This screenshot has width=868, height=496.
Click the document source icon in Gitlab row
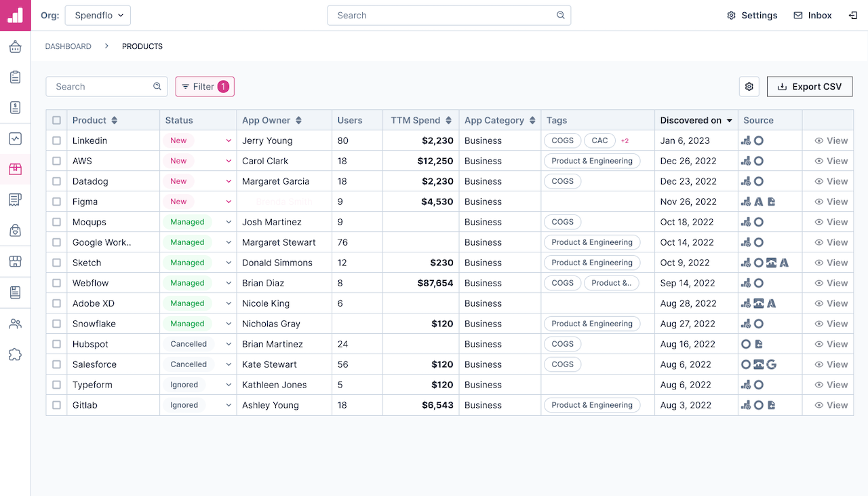pyautogui.click(x=771, y=405)
